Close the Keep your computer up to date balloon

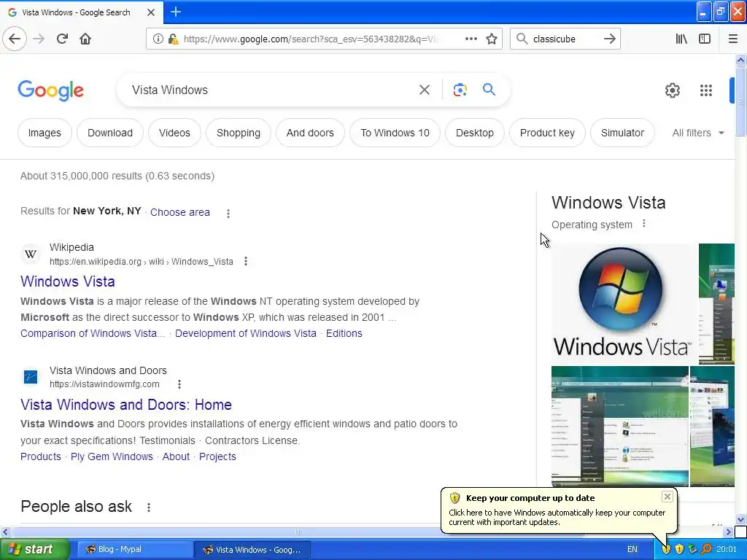coord(667,497)
